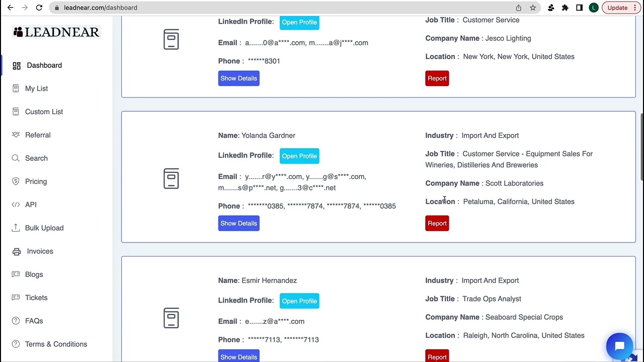Show Details for Yolanda Gardner
644x362 pixels.
pos(238,223)
